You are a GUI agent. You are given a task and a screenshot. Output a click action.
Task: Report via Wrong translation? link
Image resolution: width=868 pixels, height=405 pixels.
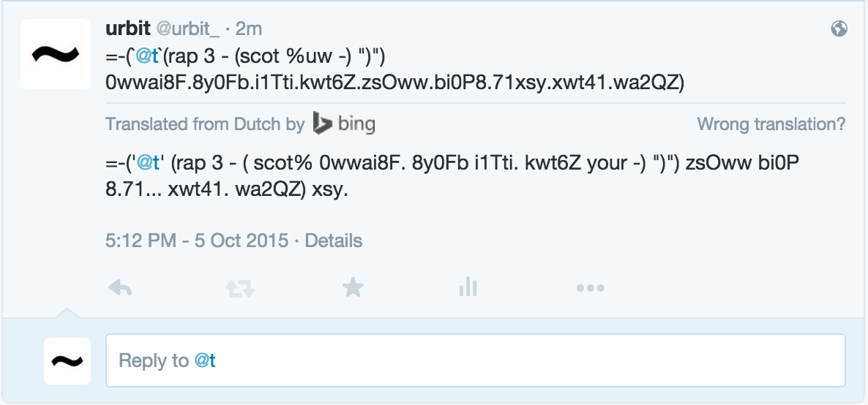[x=771, y=124]
